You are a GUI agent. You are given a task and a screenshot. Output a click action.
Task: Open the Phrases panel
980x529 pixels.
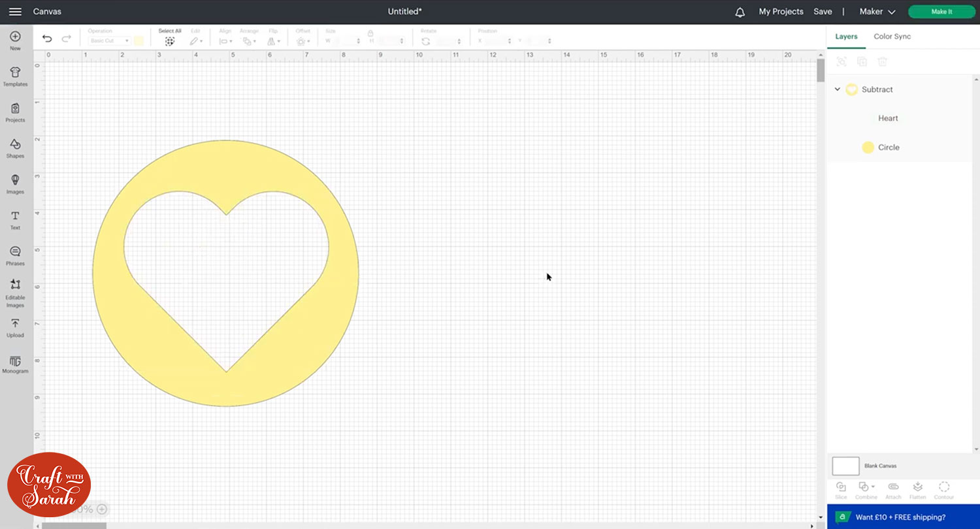tap(15, 256)
